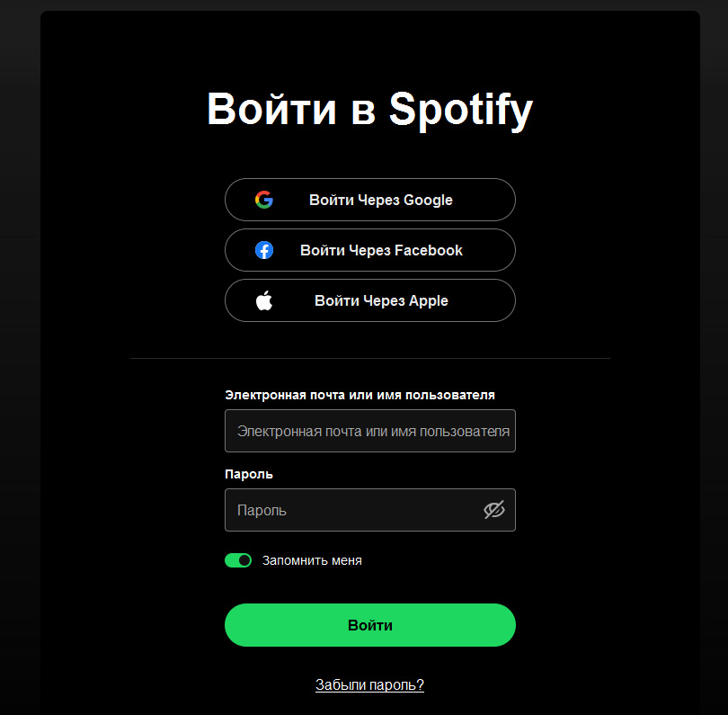Click the Apple logo icon

click(x=263, y=300)
